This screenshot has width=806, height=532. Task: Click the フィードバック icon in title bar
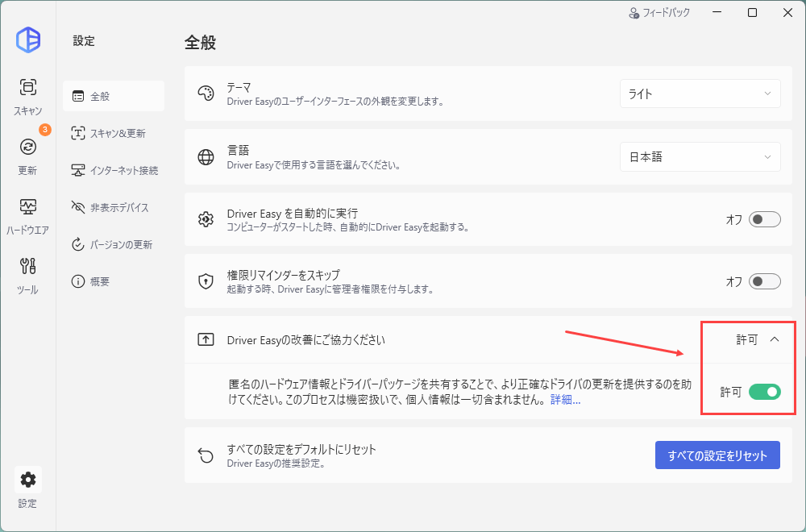[634, 13]
